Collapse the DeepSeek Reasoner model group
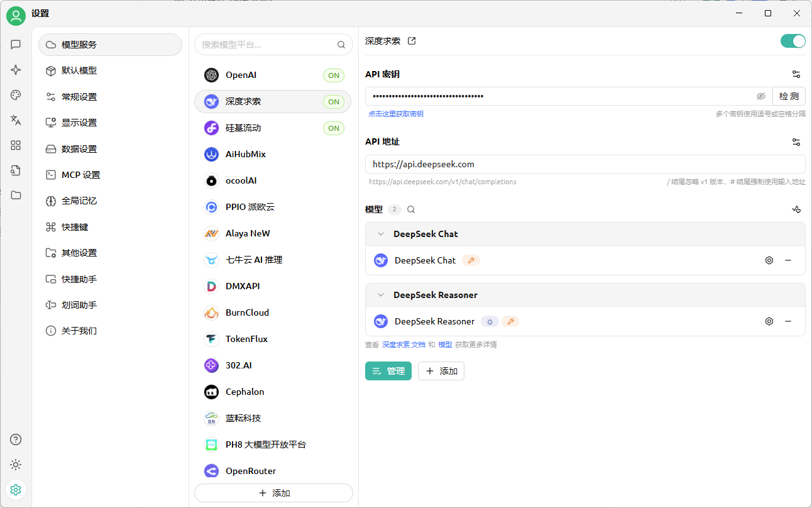812x508 pixels. tap(380, 295)
